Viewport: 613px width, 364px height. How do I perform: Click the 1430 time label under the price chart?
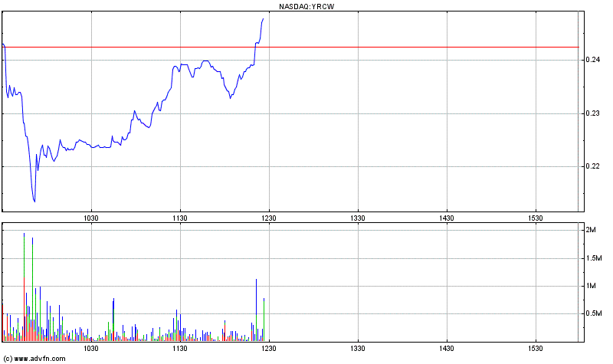(447, 218)
